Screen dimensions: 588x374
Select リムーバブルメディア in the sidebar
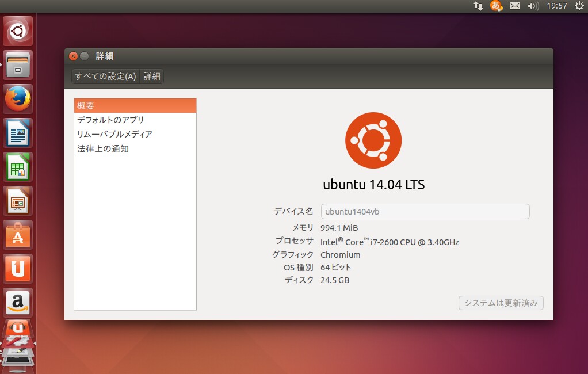click(135, 134)
